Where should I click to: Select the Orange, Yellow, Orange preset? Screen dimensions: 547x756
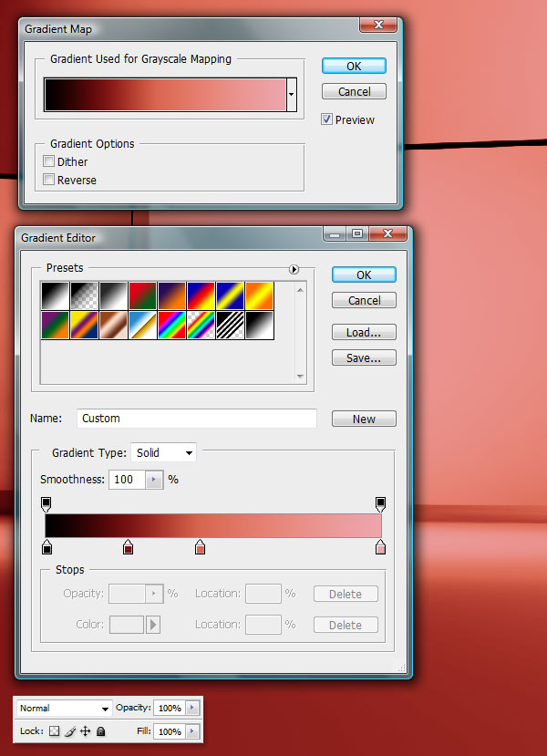point(259,296)
